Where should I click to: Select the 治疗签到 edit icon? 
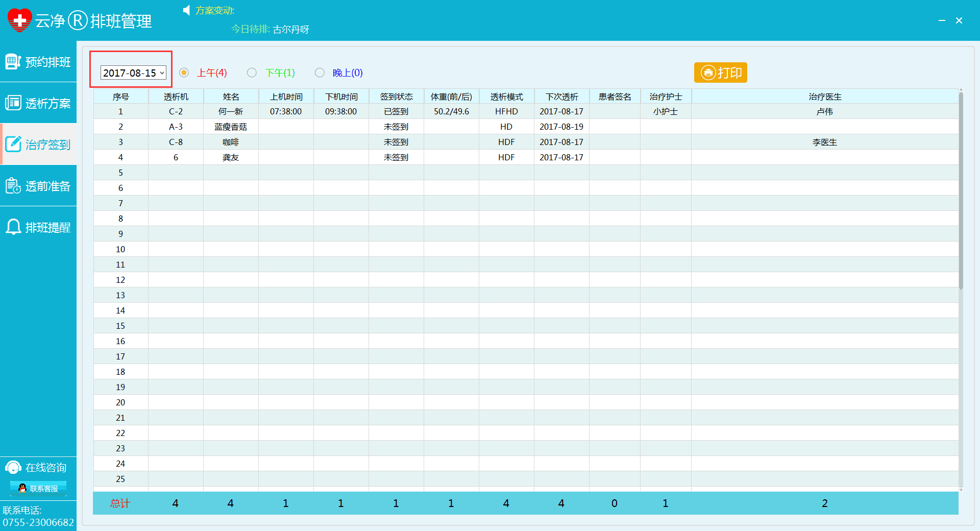13,144
